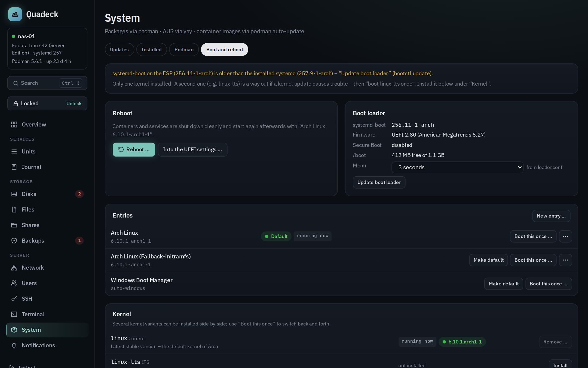
Task: Open Journal via its document icon
Action: coord(14,167)
